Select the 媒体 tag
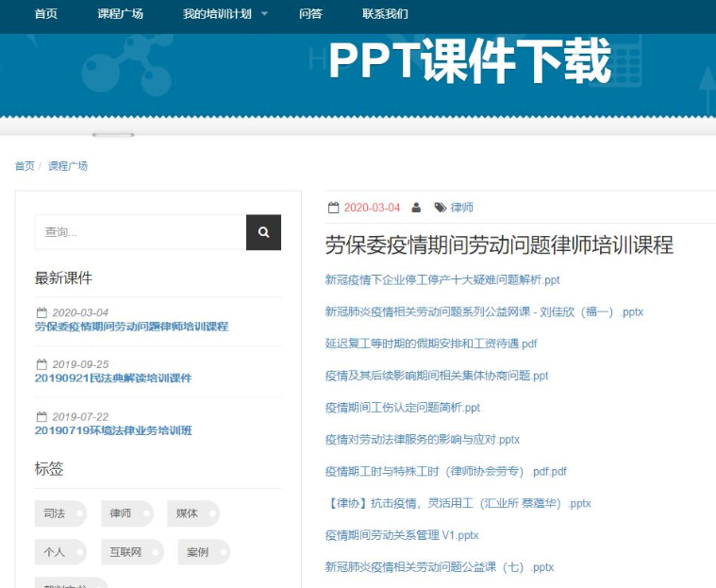 tap(187, 513)
